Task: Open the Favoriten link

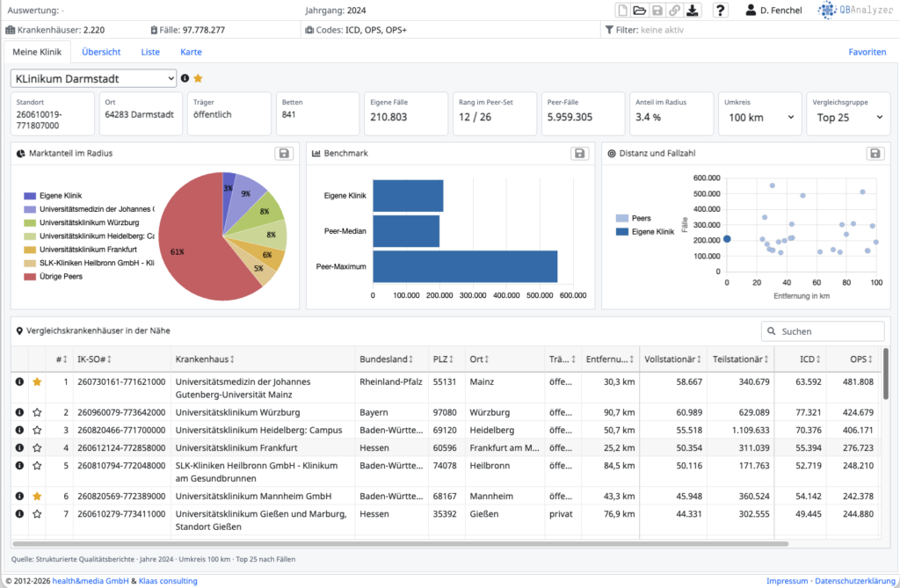Action: click(867, 52)
